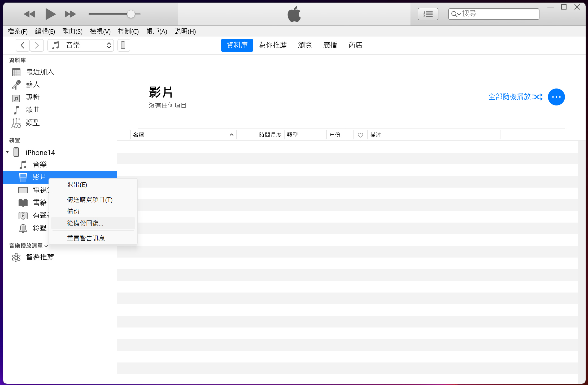Open 鈴聲 bell icon under device
Image resolution: width=588 pixels, height=385 pixels.
[23, 228]
